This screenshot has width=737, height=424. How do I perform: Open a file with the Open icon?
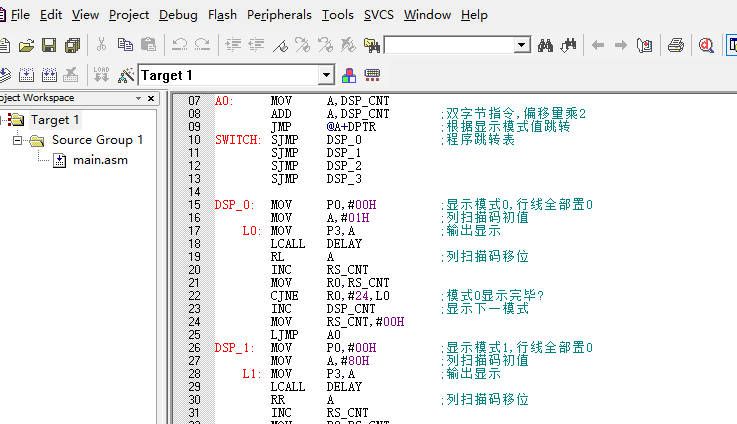click(x=26, y=45)
